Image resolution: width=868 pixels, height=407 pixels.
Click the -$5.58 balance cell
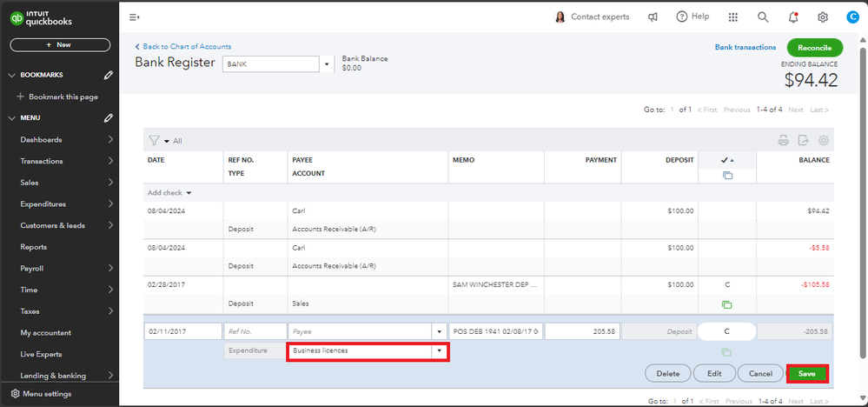pos(795,248)
